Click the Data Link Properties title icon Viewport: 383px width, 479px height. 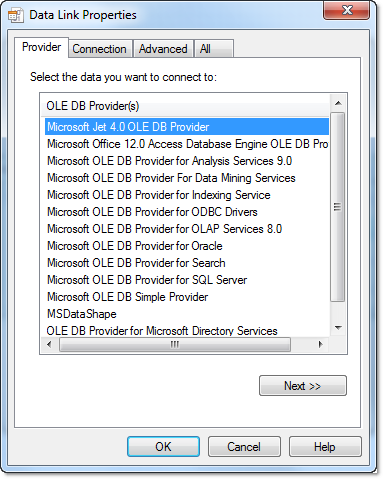16,15
